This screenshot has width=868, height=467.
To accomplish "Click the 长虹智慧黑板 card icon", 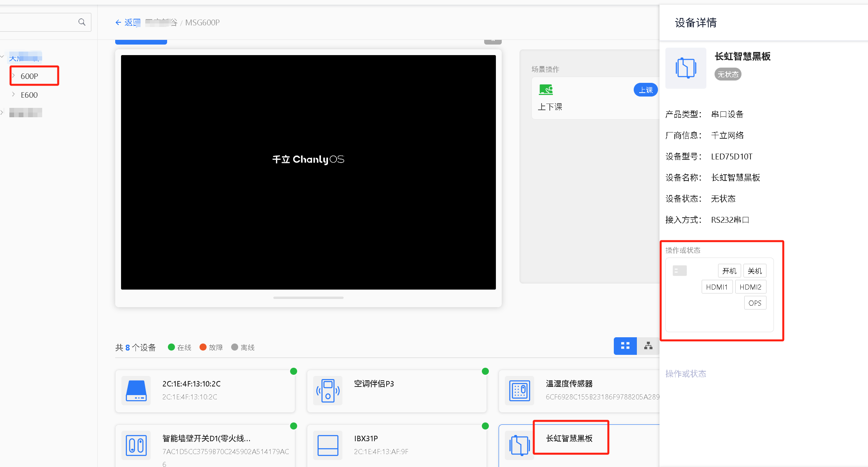I will click(520, 446).
